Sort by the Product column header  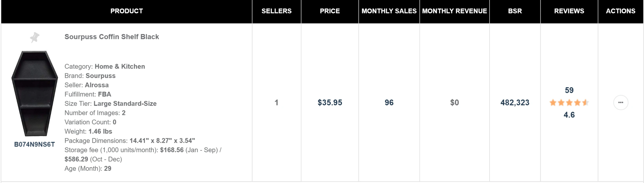coord(127,11)
